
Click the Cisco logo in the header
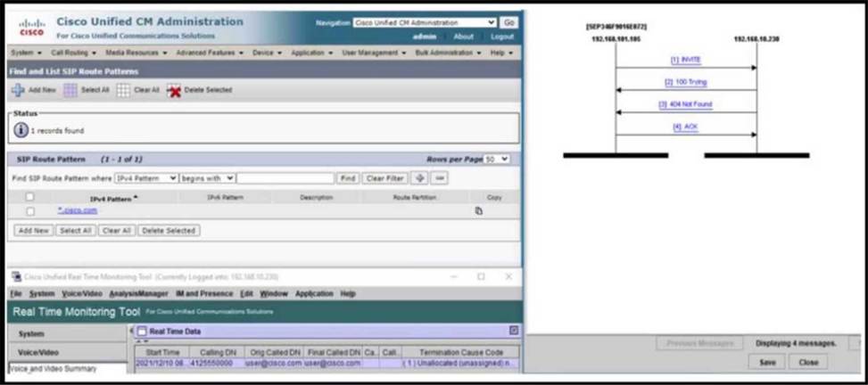[x=30, y=28]
